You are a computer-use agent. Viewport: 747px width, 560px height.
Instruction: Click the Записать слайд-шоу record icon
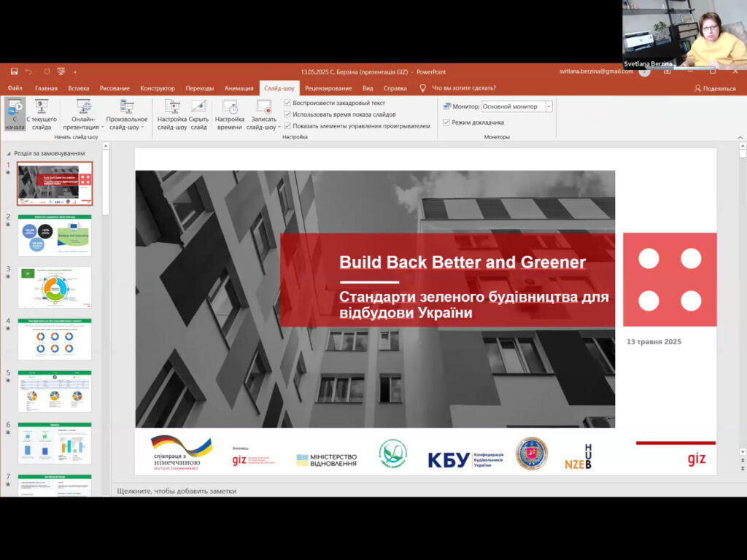[263, 106]
